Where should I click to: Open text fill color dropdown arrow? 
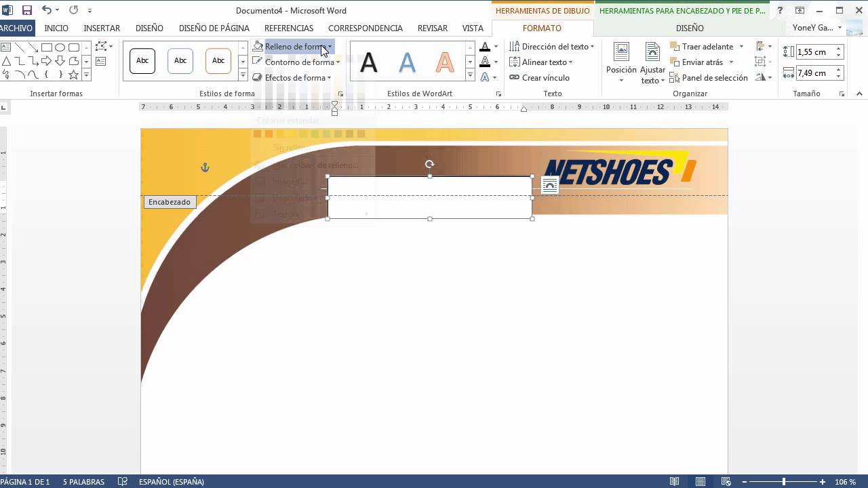[496, 47]
